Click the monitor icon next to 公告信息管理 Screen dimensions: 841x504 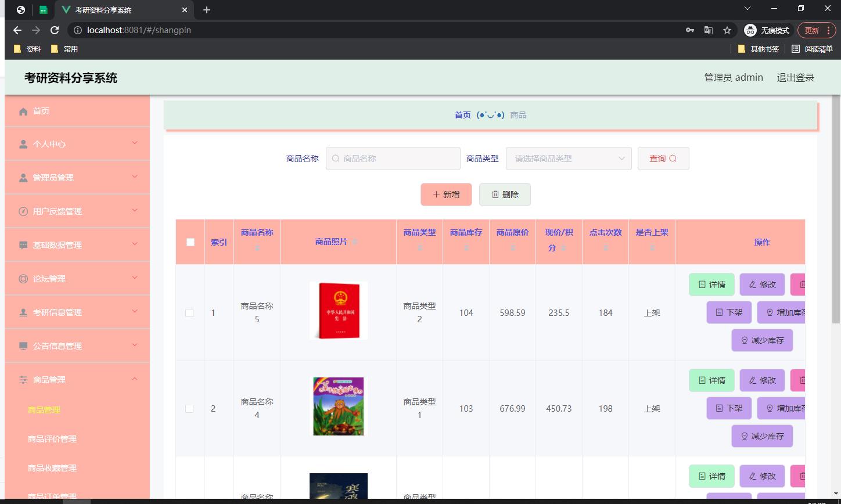point(23,346)
